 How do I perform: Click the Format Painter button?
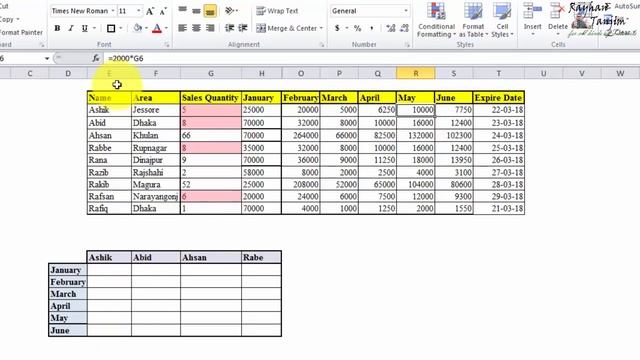(21, 32)
